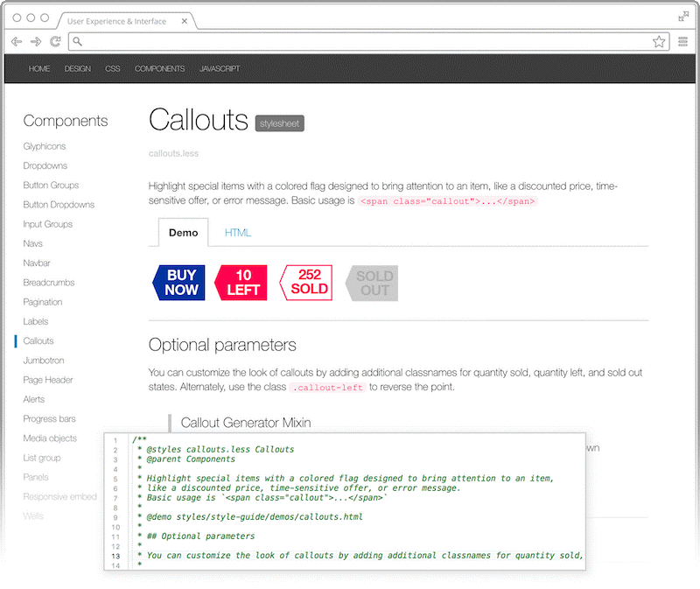Click the search magnifier in address bar

coord(78,41)
